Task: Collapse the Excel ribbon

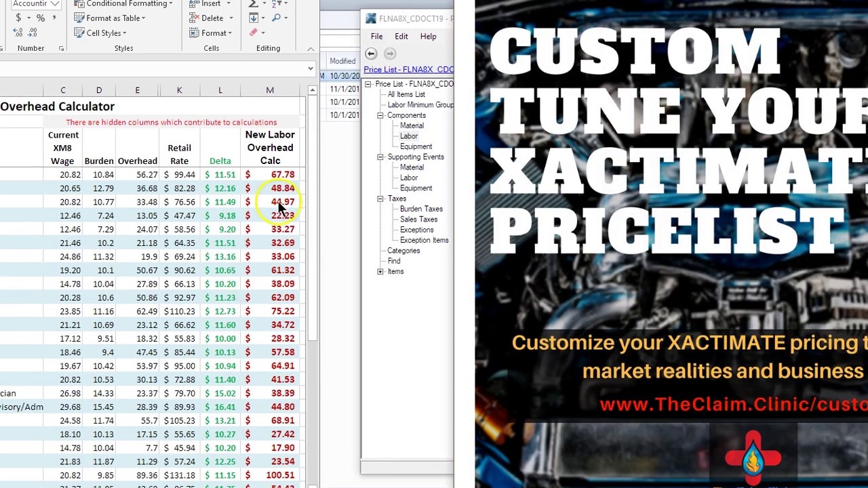Action: point(311,49)
